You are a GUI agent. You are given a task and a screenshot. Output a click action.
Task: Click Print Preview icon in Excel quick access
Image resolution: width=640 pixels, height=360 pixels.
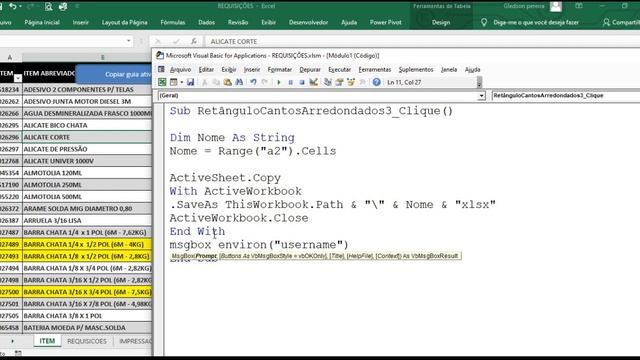pyautogui.click(x=48, y=6)
